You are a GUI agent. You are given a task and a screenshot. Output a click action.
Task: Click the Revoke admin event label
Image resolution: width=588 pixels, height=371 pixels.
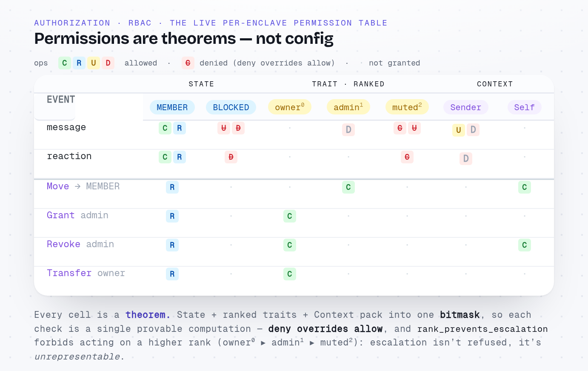coord(80,244)
